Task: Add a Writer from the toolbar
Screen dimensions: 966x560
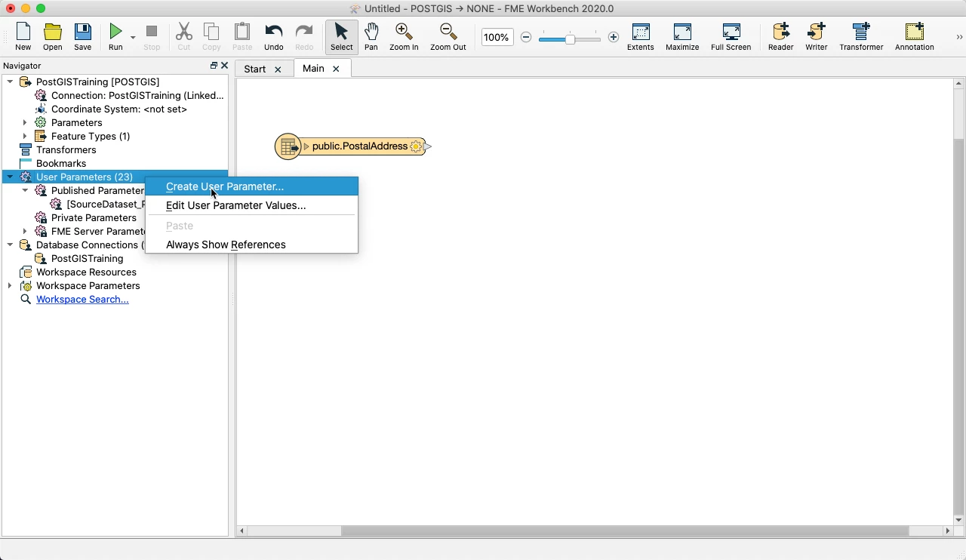Action: click(817, 36)
